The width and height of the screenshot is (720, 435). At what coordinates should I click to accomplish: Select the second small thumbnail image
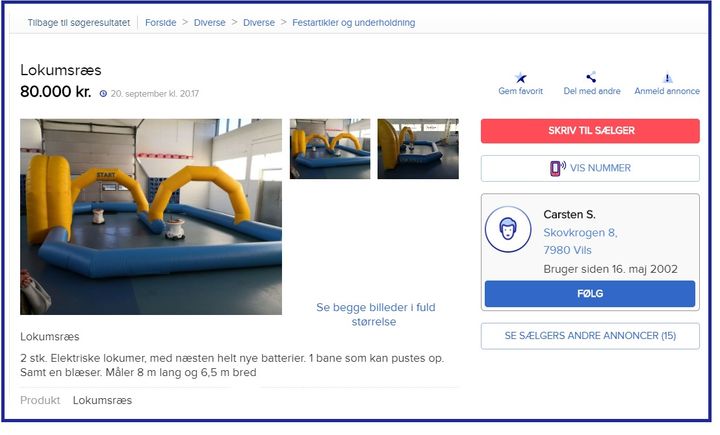click(x=418, y=149)
